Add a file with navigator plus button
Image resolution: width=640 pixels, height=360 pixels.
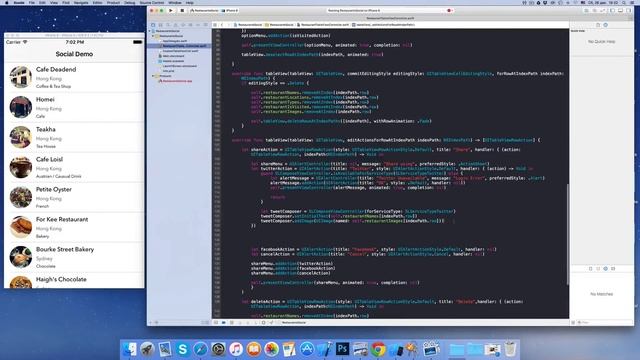[151, 322]
